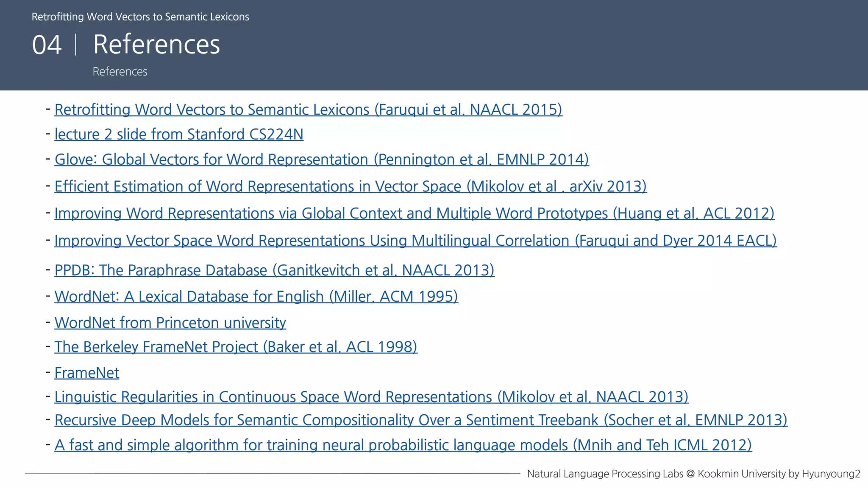Follow the standalone FrameNet link
Screen dimensions: 868x488
tap(86, 373)
